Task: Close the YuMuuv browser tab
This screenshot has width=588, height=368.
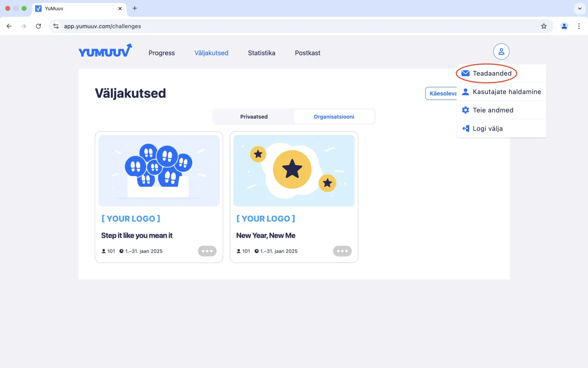Action: 120,8
